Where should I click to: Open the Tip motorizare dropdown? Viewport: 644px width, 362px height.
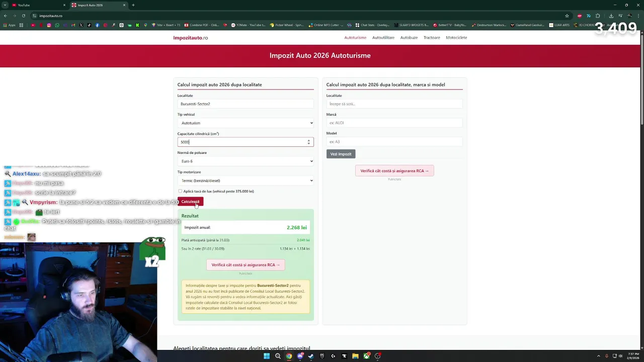(x=246, y=180)
